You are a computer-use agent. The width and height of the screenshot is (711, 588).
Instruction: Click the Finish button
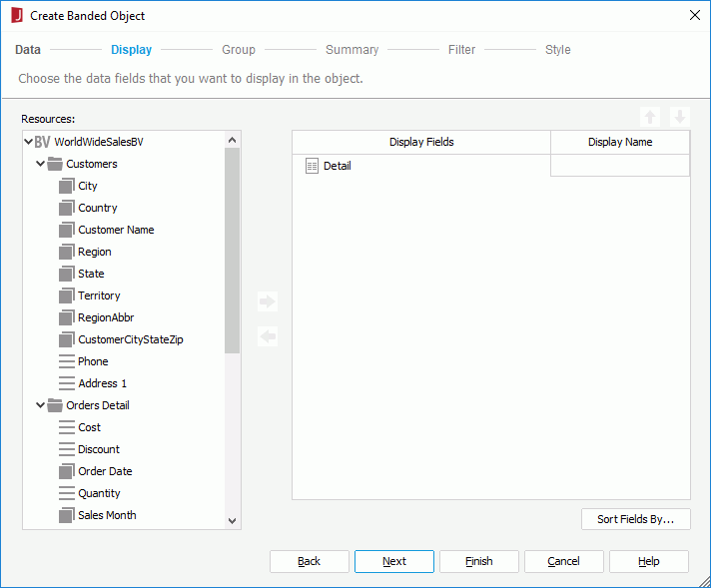(479, 561)
